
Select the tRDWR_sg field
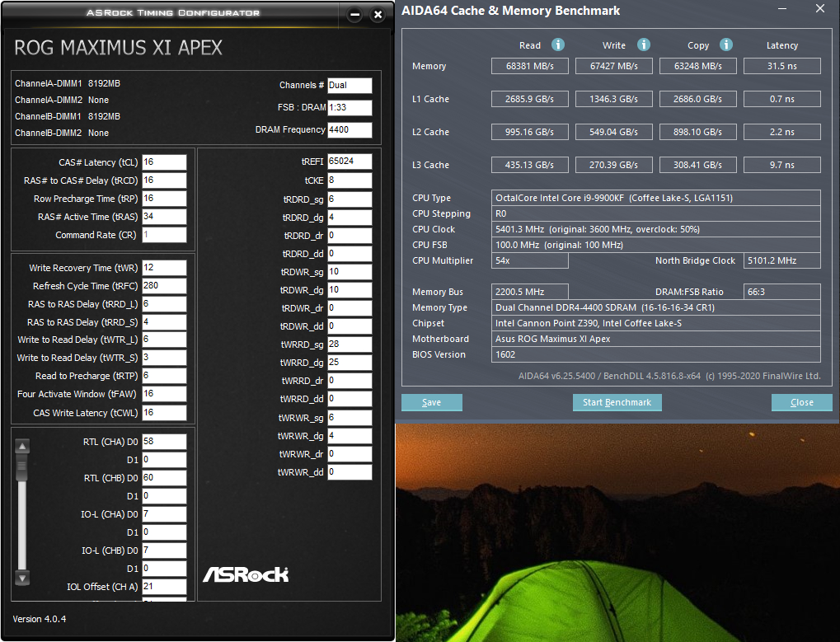point(350,272)
